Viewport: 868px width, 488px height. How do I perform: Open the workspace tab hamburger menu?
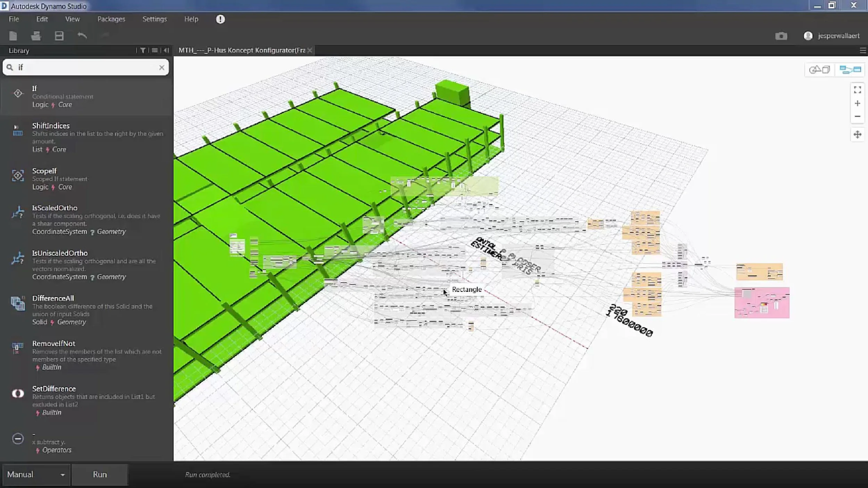click(863, 51)
